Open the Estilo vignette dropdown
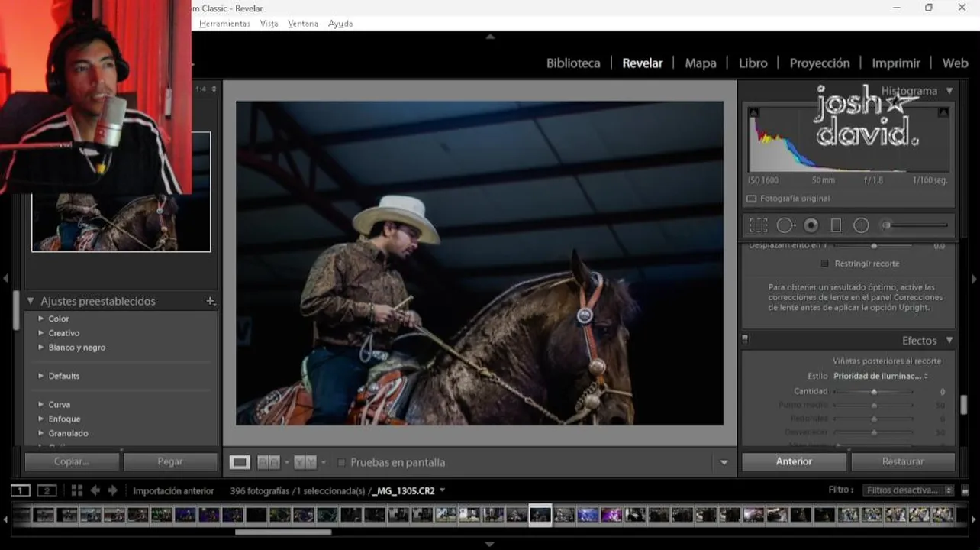 pos(881,376)
